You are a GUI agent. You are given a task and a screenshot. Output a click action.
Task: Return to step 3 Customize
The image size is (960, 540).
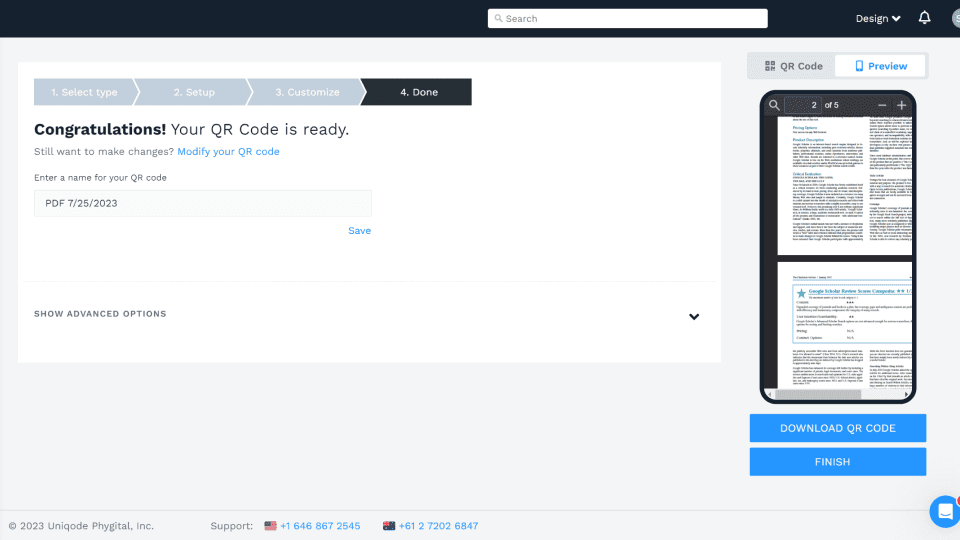coord(307,92)
